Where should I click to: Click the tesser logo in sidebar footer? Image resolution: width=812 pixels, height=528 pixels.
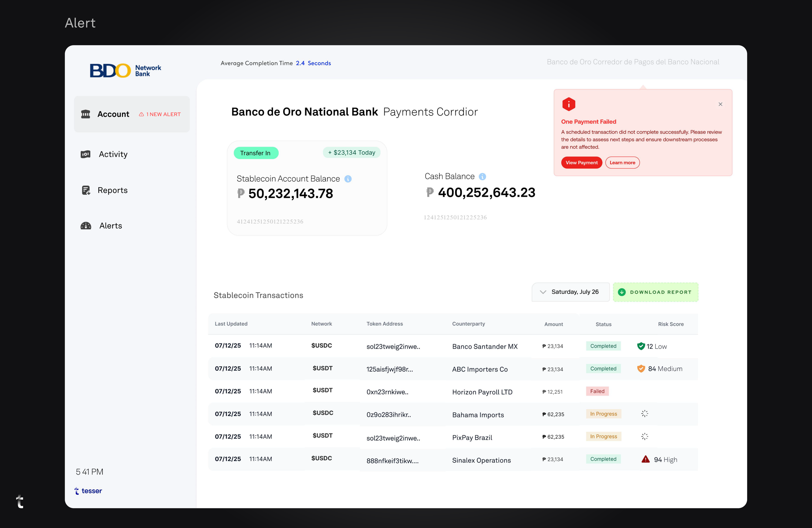click(88, 491)
